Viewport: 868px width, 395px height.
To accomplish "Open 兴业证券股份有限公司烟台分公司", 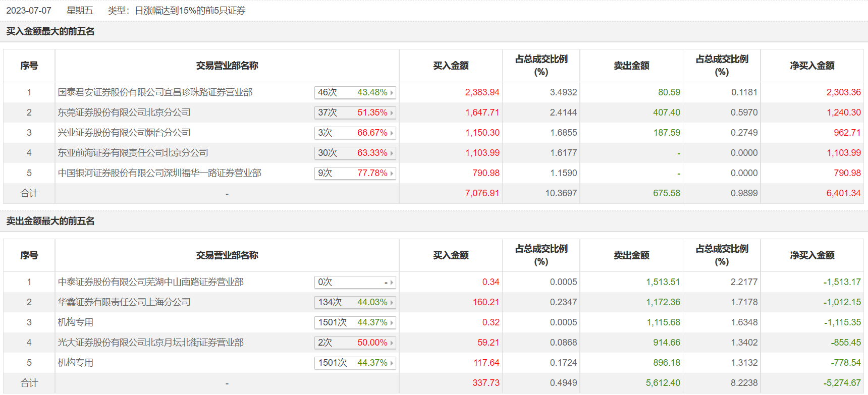I will click(124, 133).
